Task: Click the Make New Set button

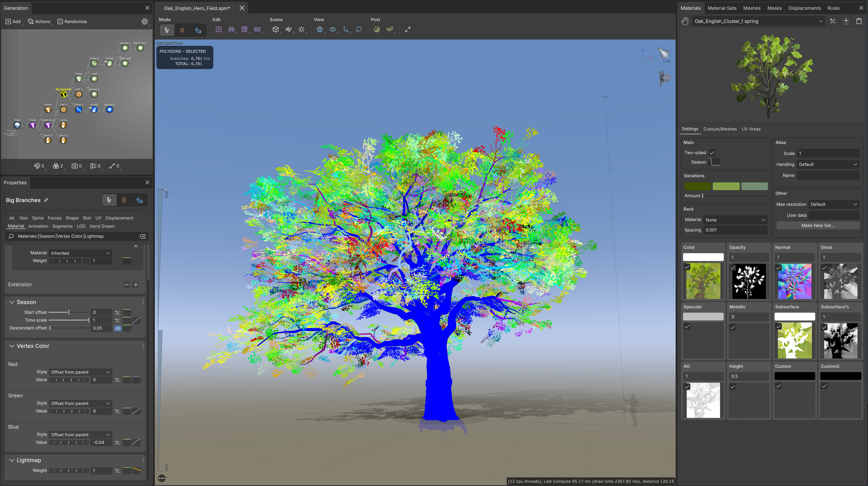Action: point(818,225)
